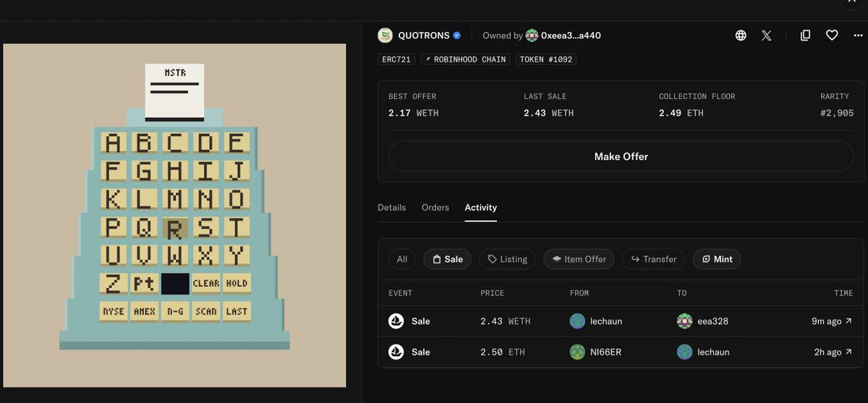Click NI66ER avatar in the FROM column

coord(577,352)
